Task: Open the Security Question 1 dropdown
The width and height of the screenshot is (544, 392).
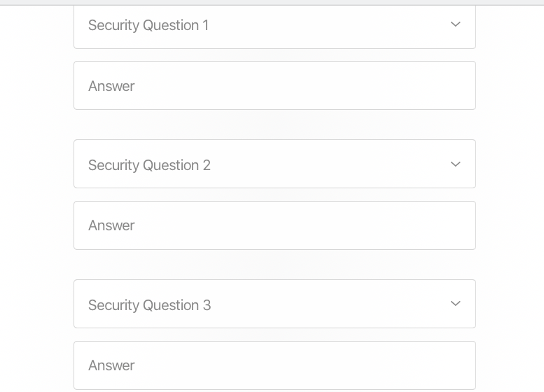Action: pyautogui.click(x=274, y=26)
